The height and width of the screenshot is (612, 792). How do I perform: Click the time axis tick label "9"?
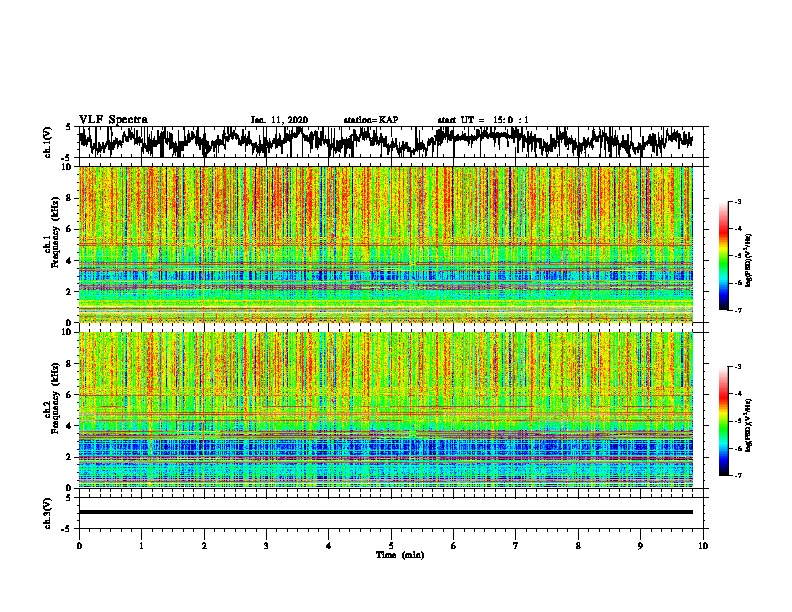(640, 546)
